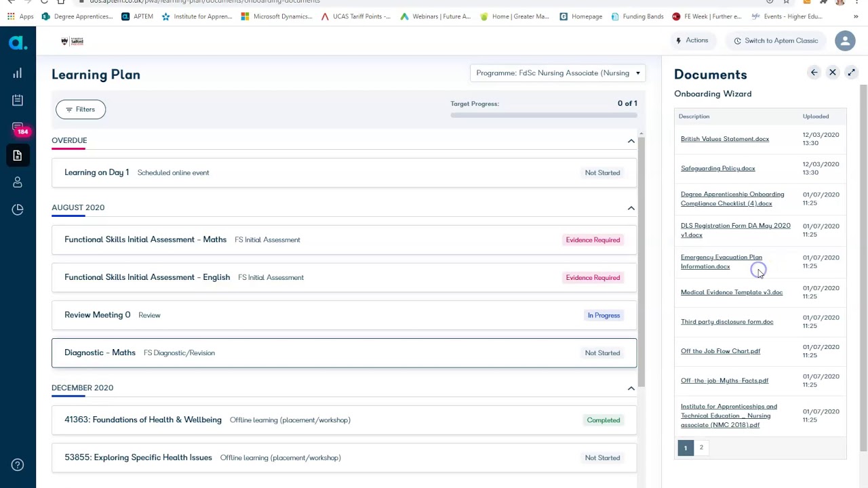Open the Programme dropdown selector
The height and width of the screenshot is (488, 868).
tap(557, 73)
